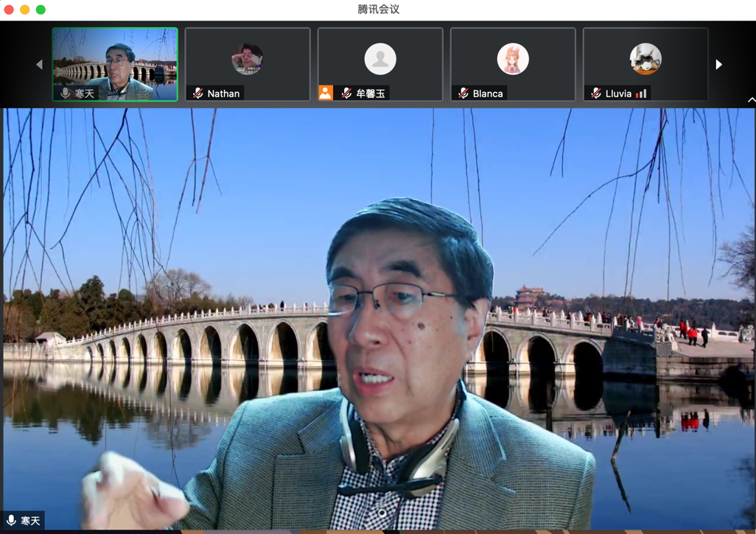Viewport: 756px width, 534px height.
Task: Click the green fullscreen window button
Action: 41,10
